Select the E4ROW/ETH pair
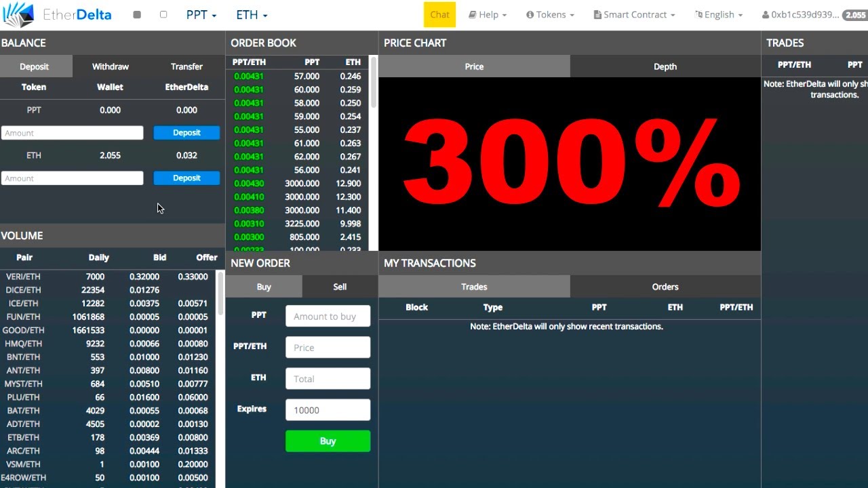Image resolution: width=868 pixels, height=488 pixels. (108, 478)
